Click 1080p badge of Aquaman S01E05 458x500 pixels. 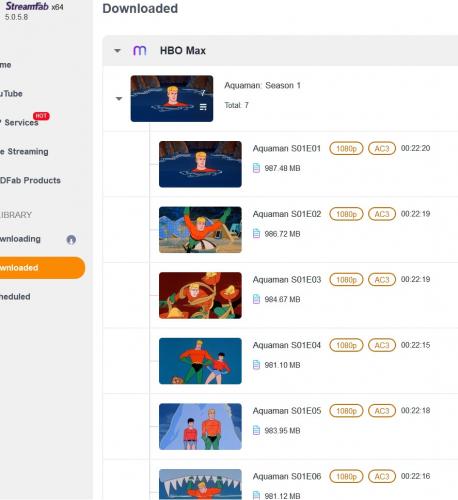(x=346, y=411)
